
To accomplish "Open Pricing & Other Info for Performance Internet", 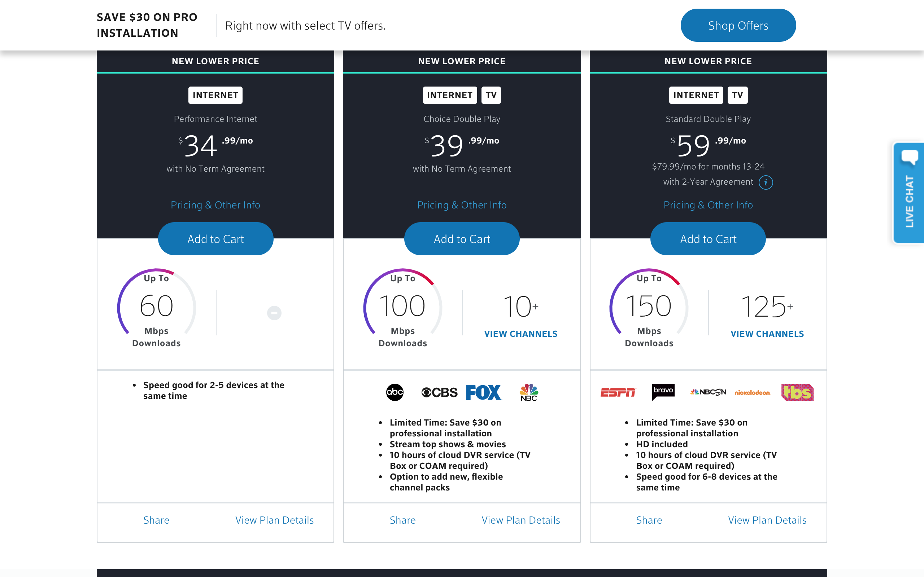I will point(215,205).
